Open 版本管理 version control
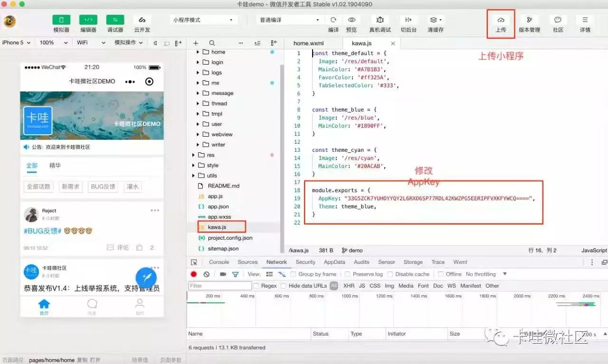 [529, 20]
